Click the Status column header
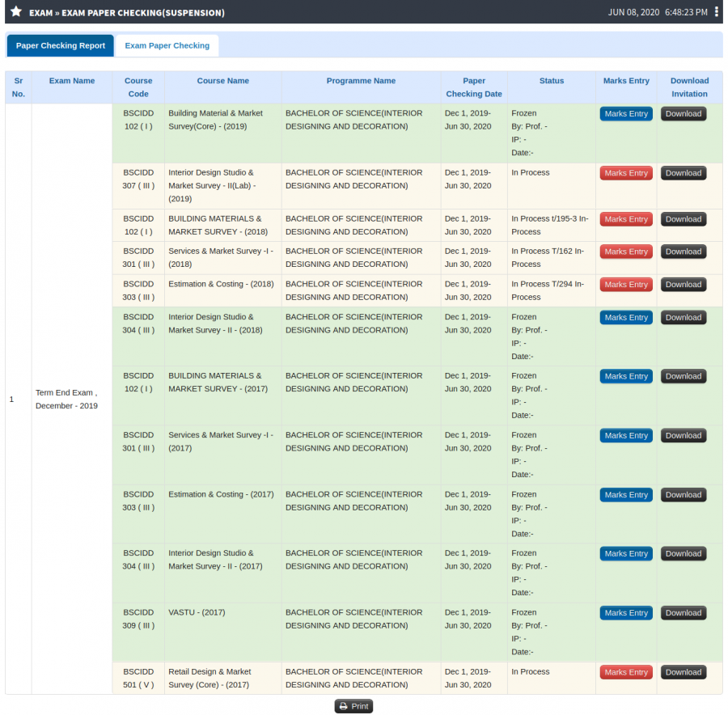Viewport: 728px width, 715px height. (x=552, y=87)
